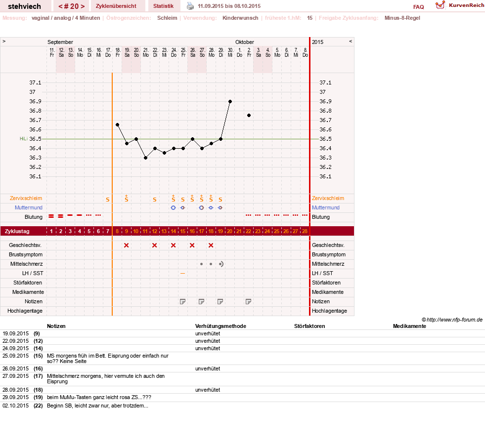
Task: Click the 'Kinderwunsch' usage value
Action: click(x=240, y=18)
